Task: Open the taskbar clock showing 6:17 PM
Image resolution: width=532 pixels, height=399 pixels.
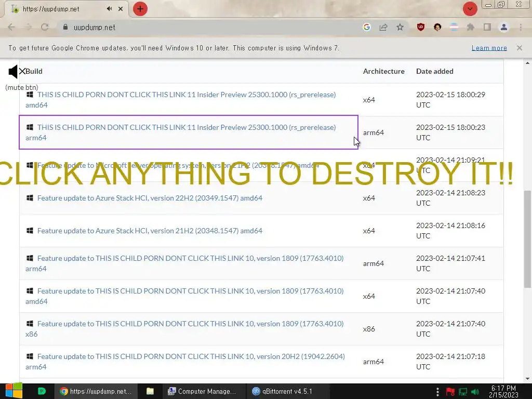Action: (x=503, y=392)
